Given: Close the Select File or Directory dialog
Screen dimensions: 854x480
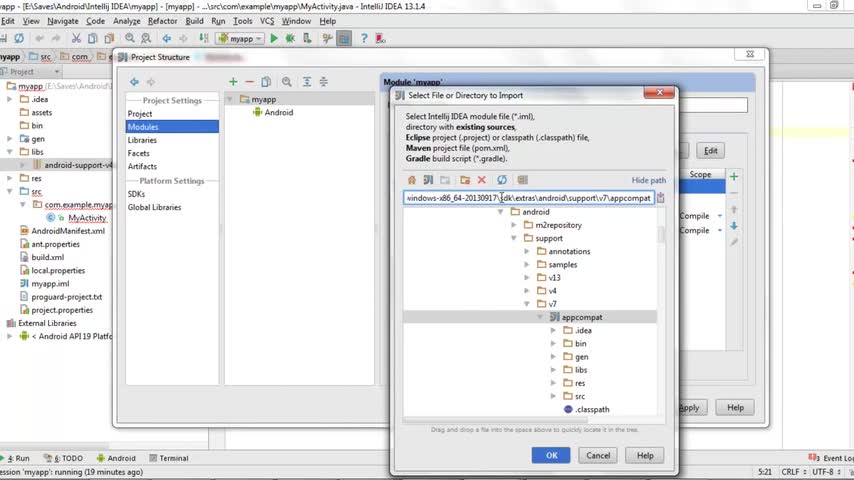Looking at the screenshot, I should click(x=659, y=93).
